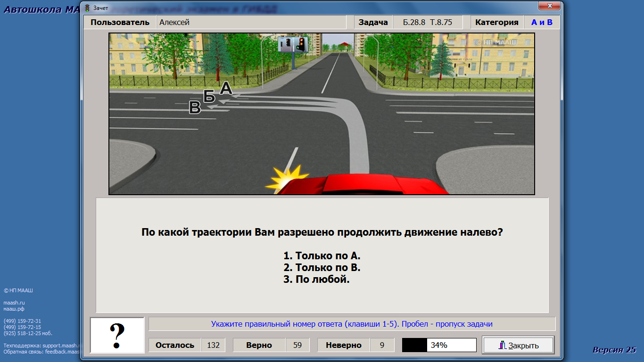Screen dimensions: 644x362
Task: Click the Категория label
Action: pos(496,22)
